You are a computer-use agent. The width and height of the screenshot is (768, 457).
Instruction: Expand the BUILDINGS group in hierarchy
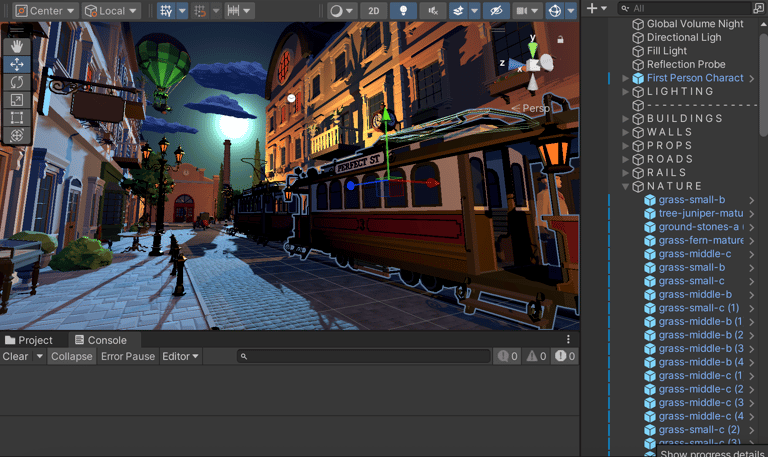click(x=627, y=119)
